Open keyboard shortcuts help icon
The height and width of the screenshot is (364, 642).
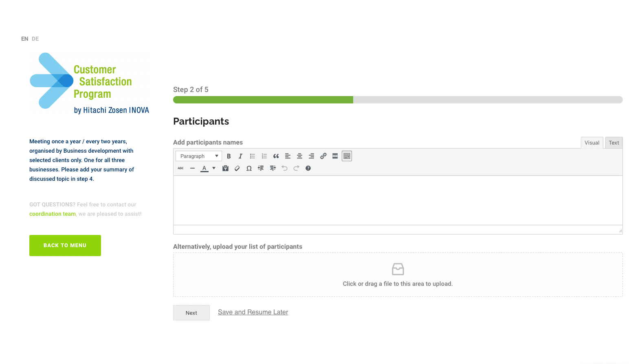(x=308, y=169)
